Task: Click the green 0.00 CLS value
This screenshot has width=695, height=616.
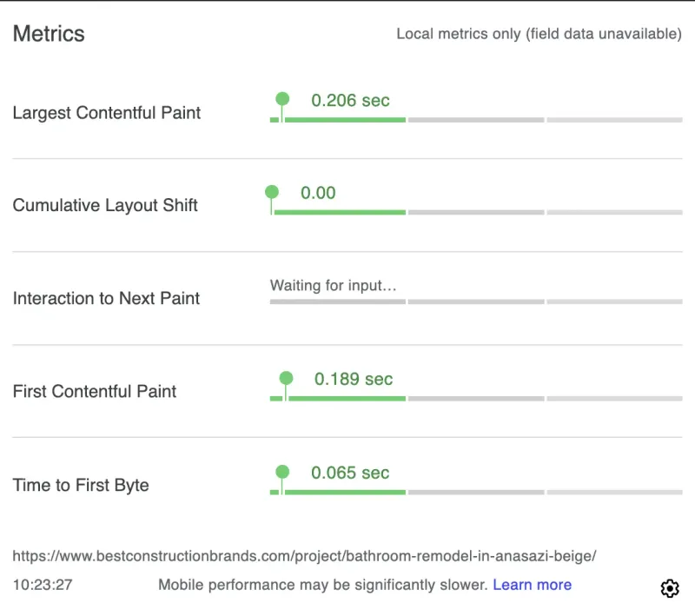Action: (x=316, y=192)
